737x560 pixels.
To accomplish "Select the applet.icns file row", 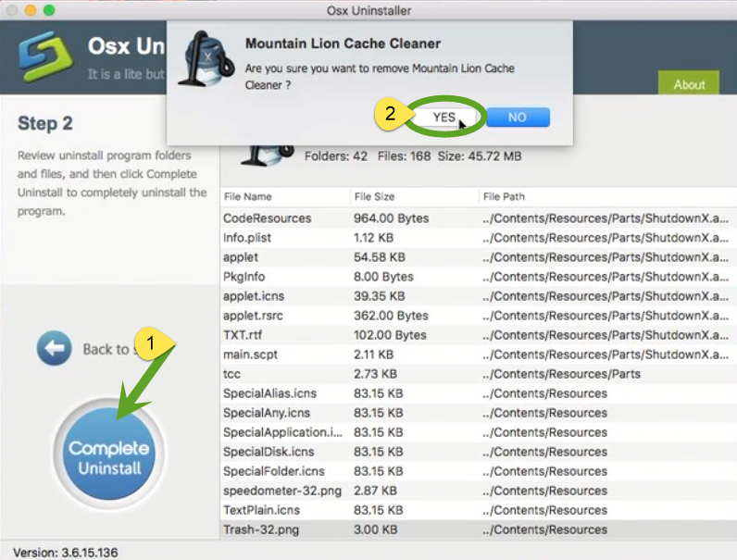I will 478,296.
